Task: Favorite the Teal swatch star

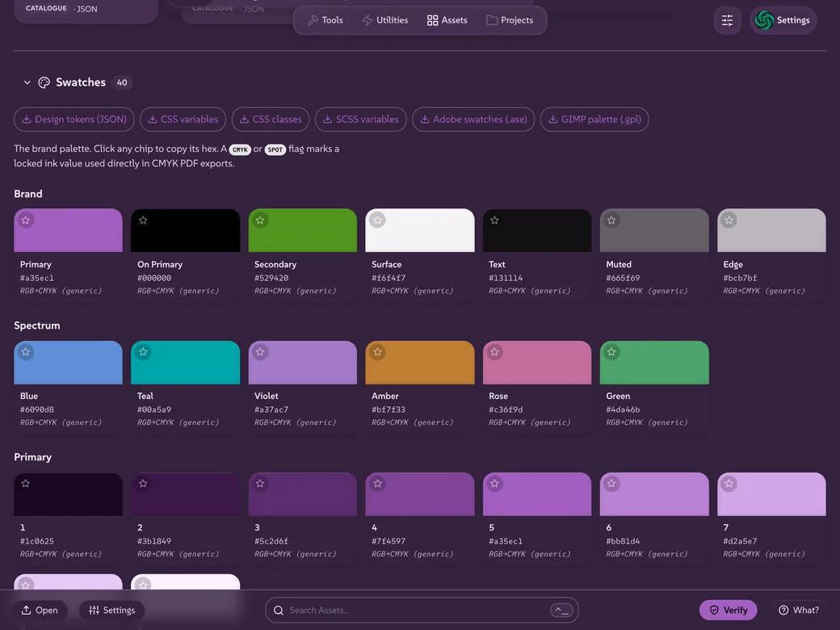Action: coord(143,352)
